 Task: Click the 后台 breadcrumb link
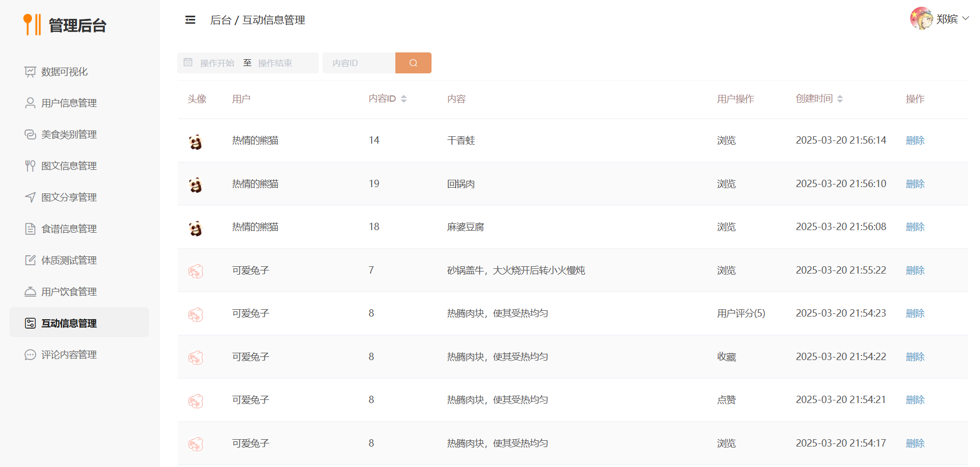221,20
